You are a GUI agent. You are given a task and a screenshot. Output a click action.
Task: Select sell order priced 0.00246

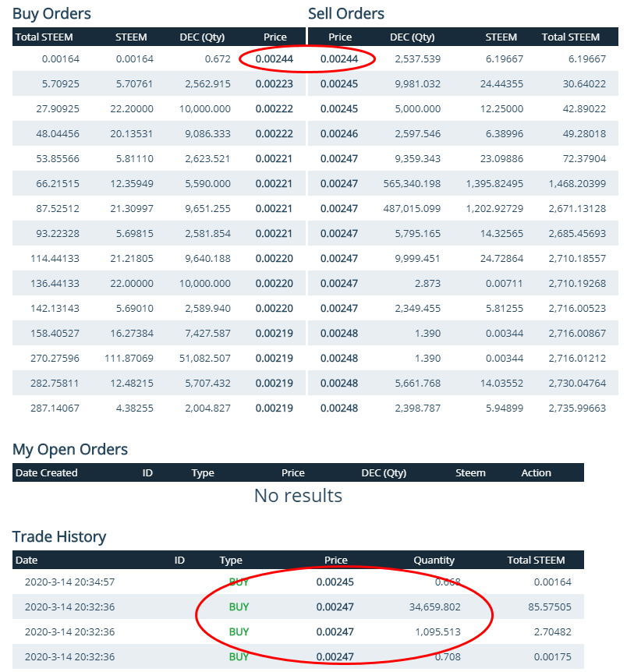(463, 134)
